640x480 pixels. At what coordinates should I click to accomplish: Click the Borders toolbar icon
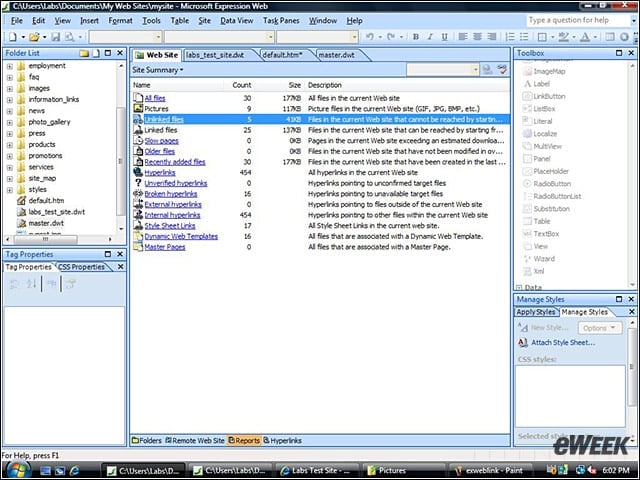click(x=542, y=37)
